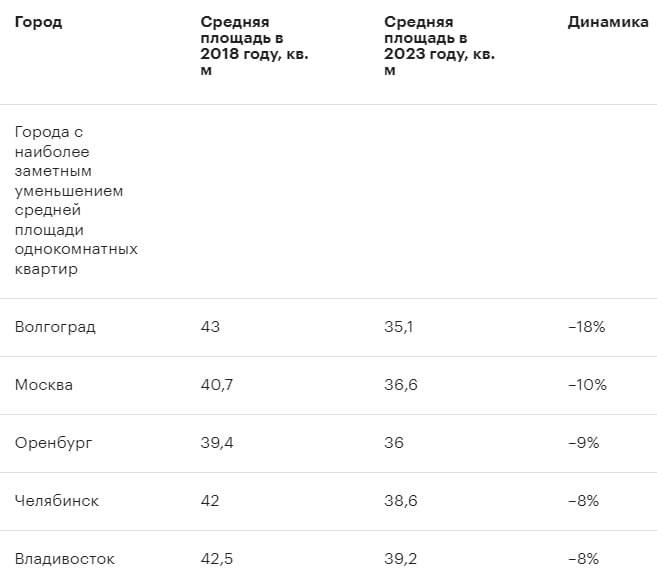This screenshot has height=581, width=657.
Task: Select the section text about однокомнатных квартир
Action: click(76, 200)
